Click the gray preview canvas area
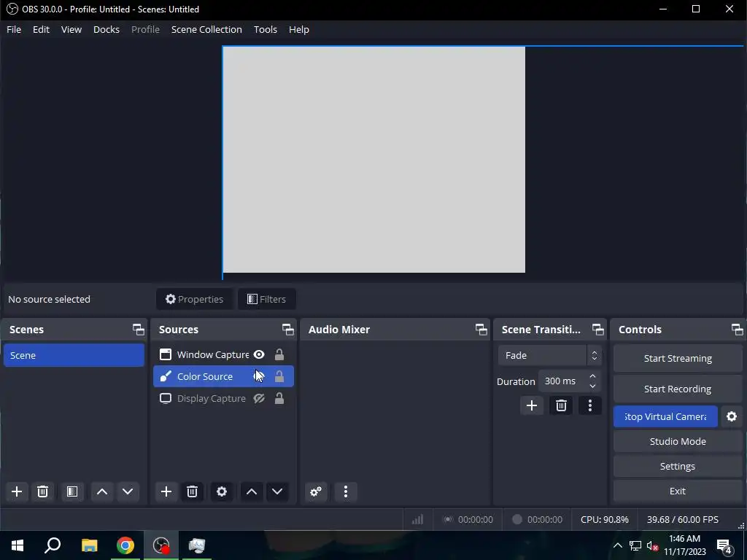 coord(374,160)
